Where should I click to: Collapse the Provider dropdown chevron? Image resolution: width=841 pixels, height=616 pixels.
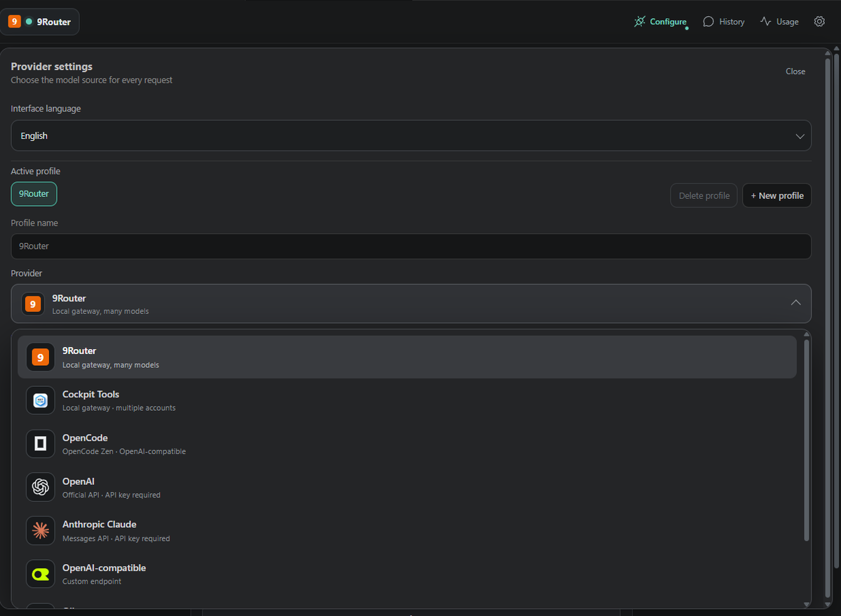click(795, 303)
